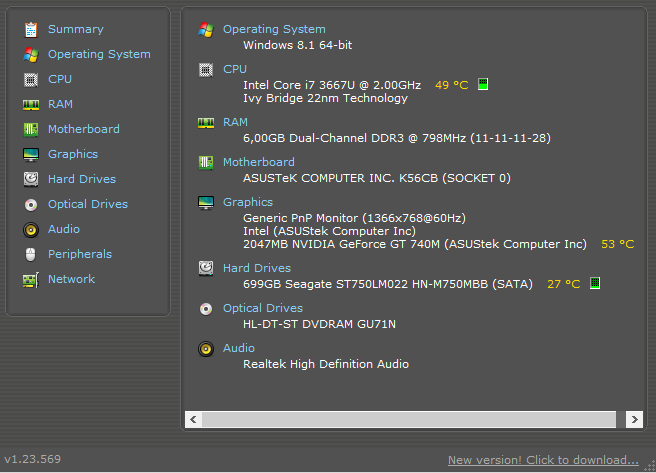The image size is (656, 473).
Task: Click the Hard Drives heading link in summary
Action: pyautogui.click(x=256, y=268)
